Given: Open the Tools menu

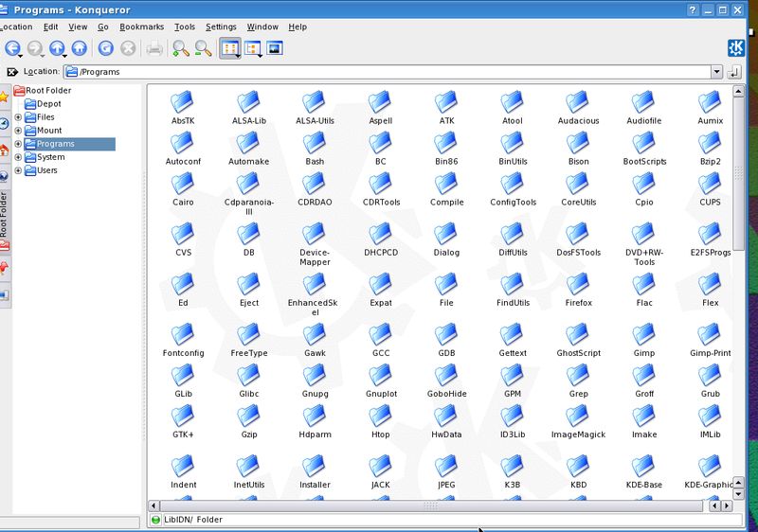Looking at the screenshot, I should [185, 27].
